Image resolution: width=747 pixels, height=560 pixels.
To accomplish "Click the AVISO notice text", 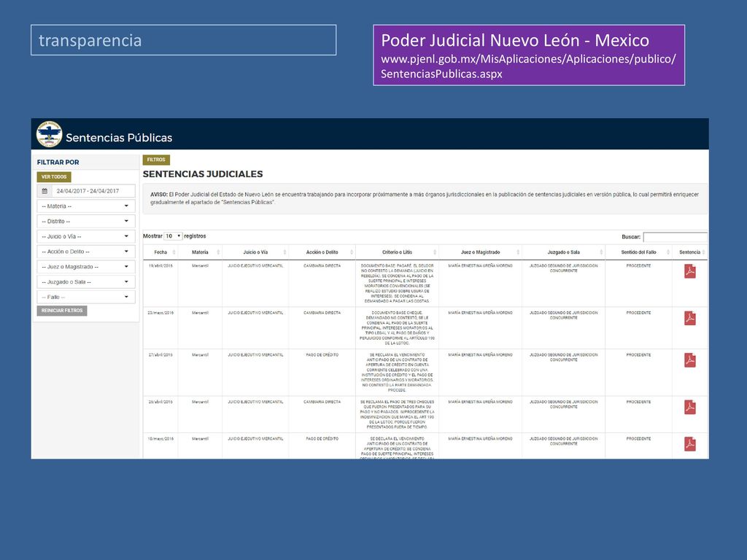I will [x=425, y=198].
